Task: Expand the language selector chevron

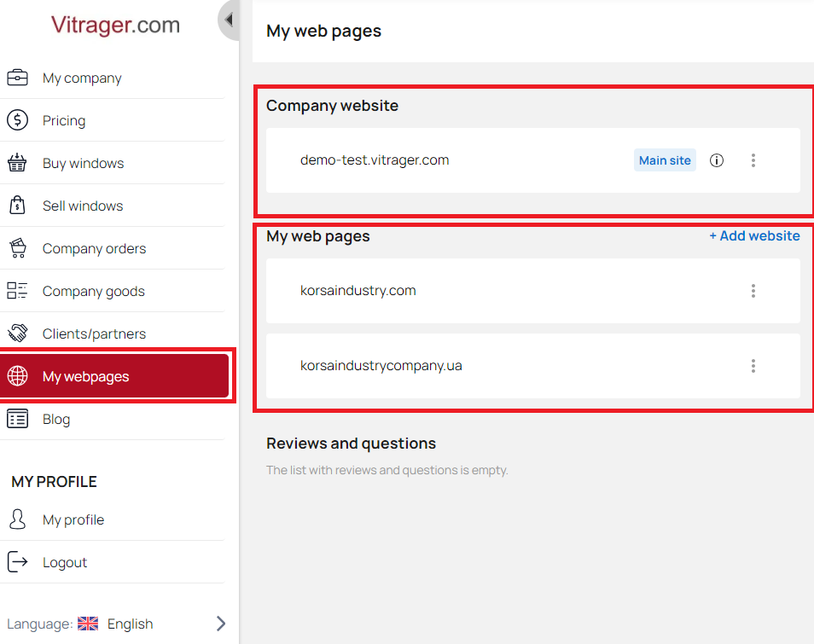Action: (x=221, y=624)
